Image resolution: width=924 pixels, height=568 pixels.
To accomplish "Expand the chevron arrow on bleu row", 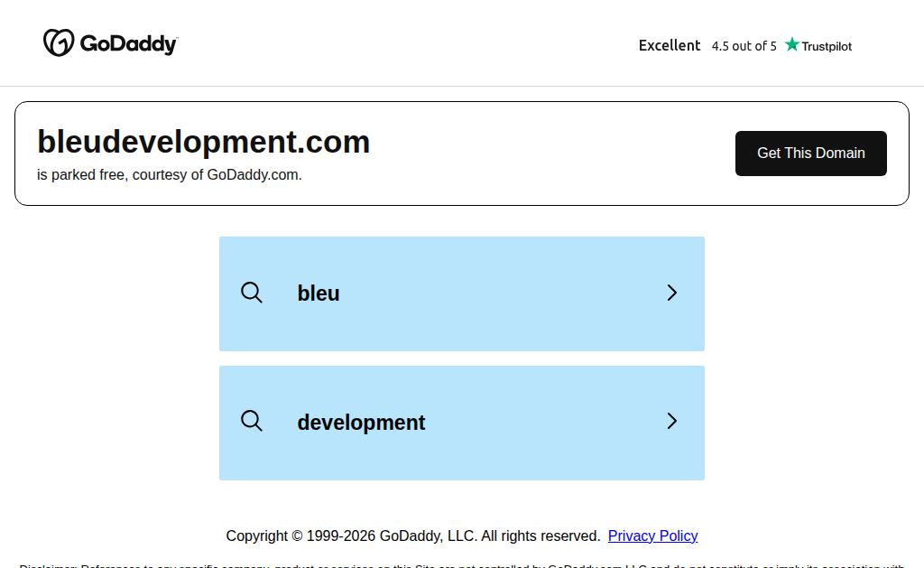I will 671,293.
